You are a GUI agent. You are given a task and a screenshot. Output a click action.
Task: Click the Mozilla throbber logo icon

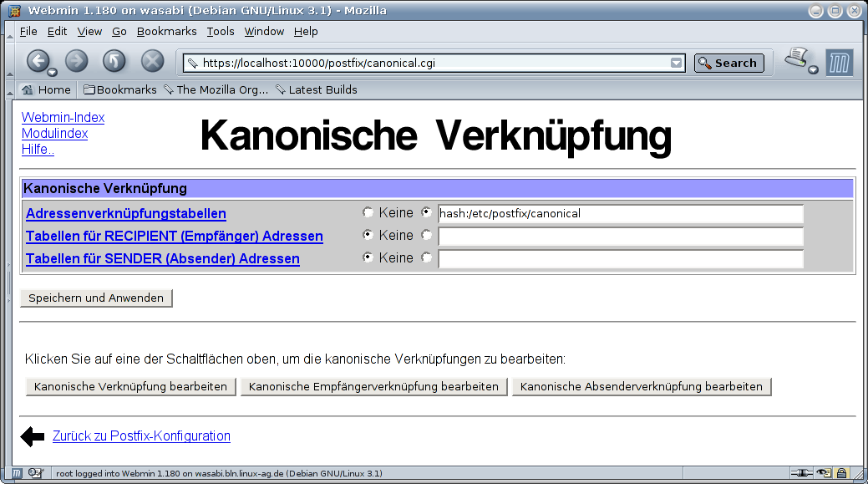(x=839, y=63)
